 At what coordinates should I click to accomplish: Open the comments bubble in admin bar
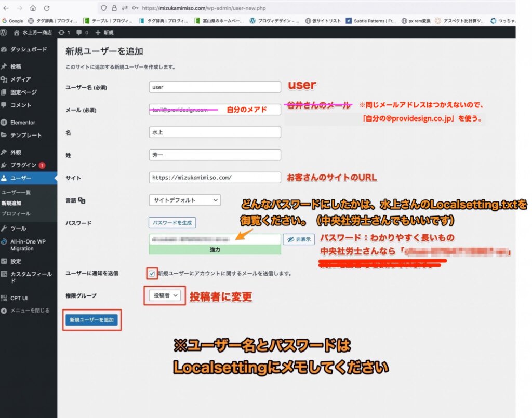click(82, 33)
